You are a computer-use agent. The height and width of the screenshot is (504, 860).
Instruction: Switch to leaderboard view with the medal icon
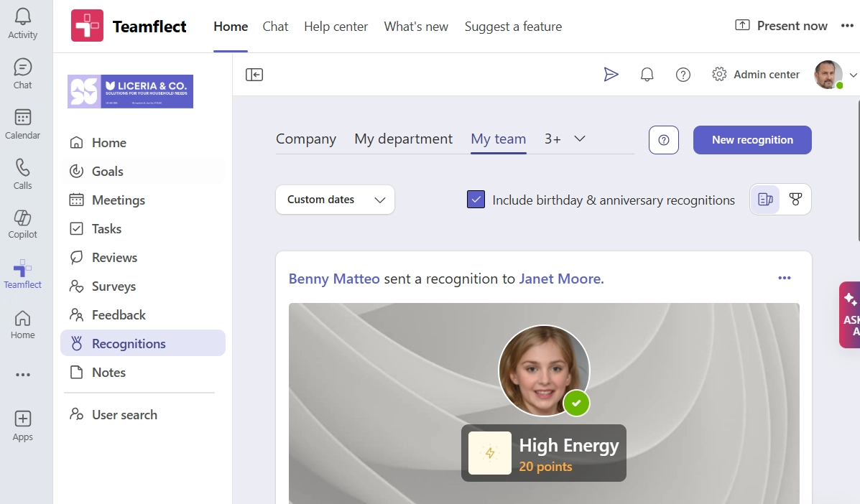(x=795, y=200)
